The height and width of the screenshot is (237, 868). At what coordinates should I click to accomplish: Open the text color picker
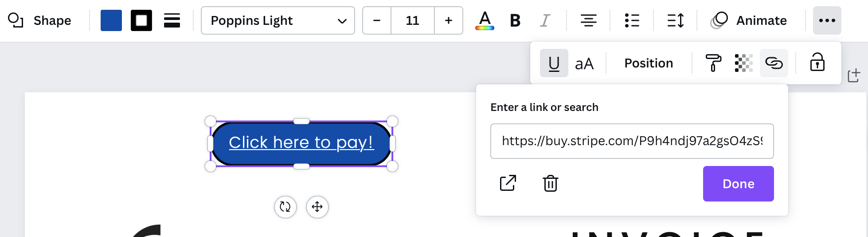tap(485, 20)
